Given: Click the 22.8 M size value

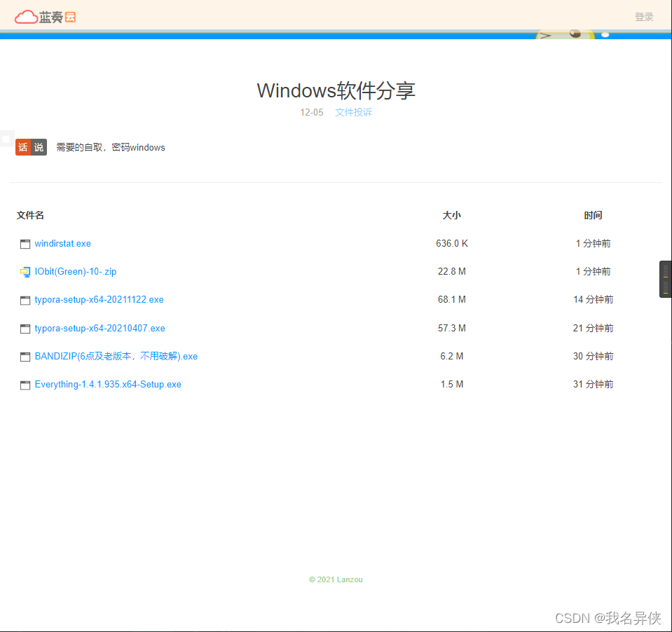Looking at the screenshot, I should [x=452, y=271].
